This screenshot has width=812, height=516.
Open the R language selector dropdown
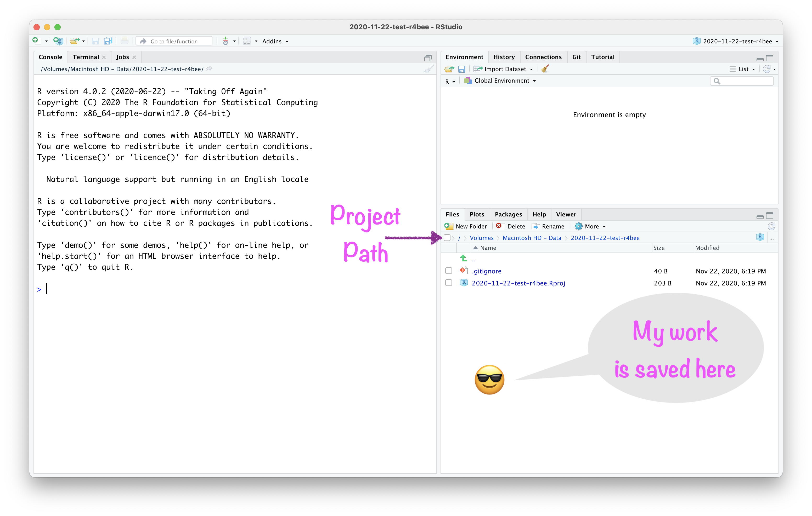pyautogui.click(x=450, y=81)
